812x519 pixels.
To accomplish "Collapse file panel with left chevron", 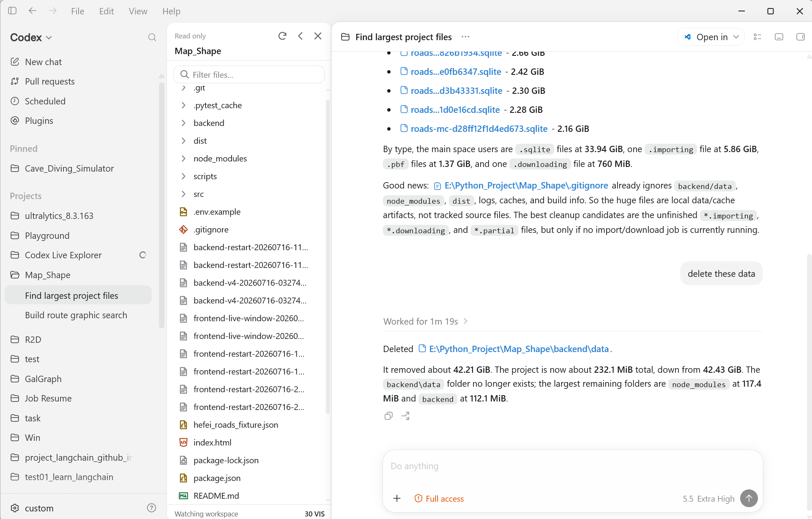I will (x=300, y=36).
